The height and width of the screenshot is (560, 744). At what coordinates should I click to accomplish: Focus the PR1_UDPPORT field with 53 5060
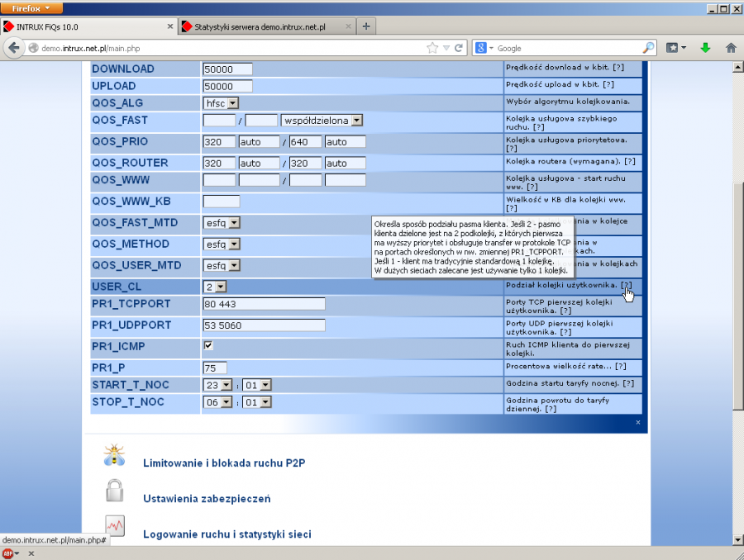pos(264,325)
